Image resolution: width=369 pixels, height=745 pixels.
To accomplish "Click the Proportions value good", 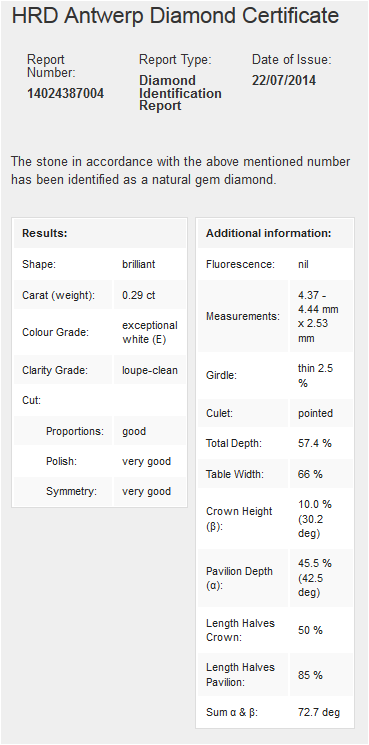I will pyautogui.click(x=134, y=431).
